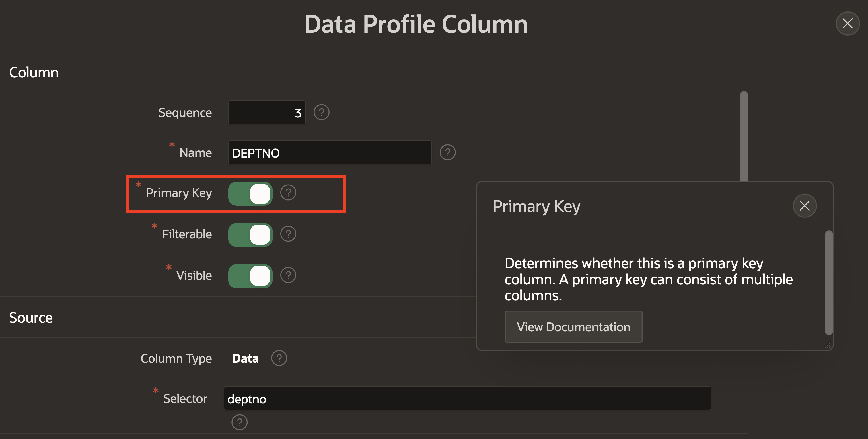Turn off the Filterable switch
The image size is (868, 439).
pyautogui.click(x=250, y=235)
